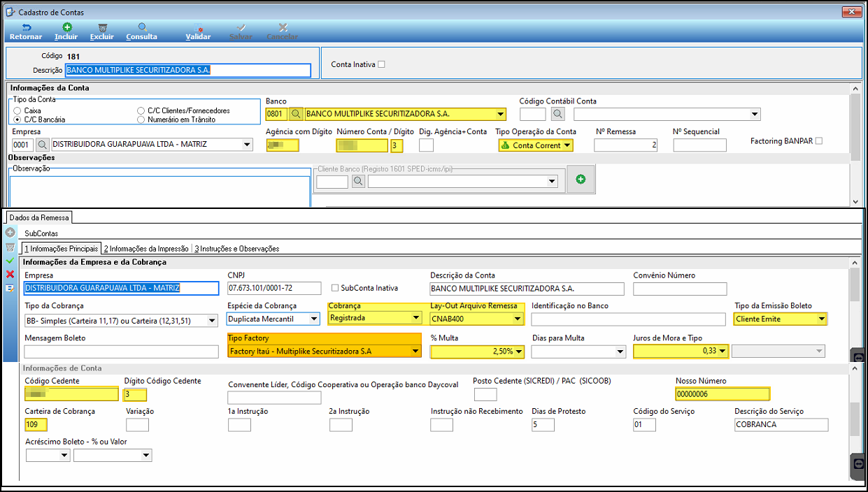The width and height of the screenshot is (868, 492).
Task: Click the Validar toolbar icon
Action: click(x=199, y=27)
